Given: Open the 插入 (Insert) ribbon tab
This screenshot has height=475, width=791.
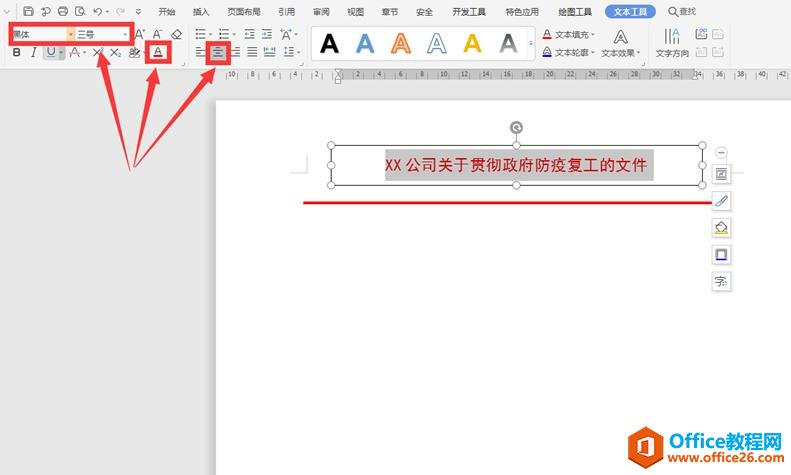Looking at the screenshot, I should tap(201, 12).
